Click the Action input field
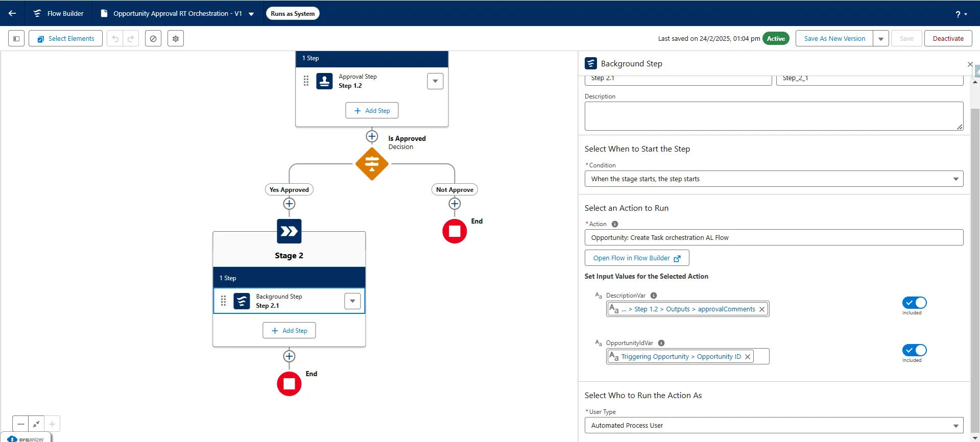The height and width of the screenshot is (442, 980). click(774, 237)
